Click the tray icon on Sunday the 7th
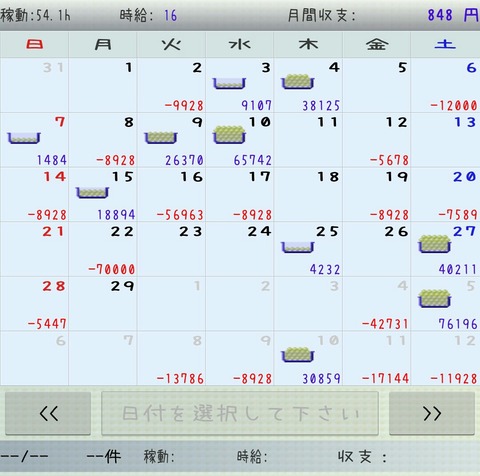 pyautogui.click(x=24, y=138)
